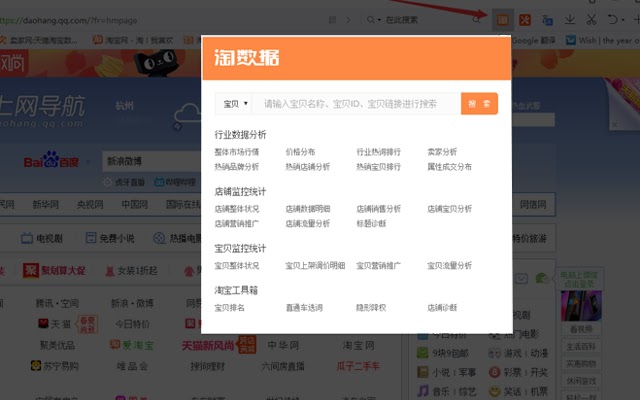Open 卖家网 bookmark in bookmarks bar

(39, 40)
